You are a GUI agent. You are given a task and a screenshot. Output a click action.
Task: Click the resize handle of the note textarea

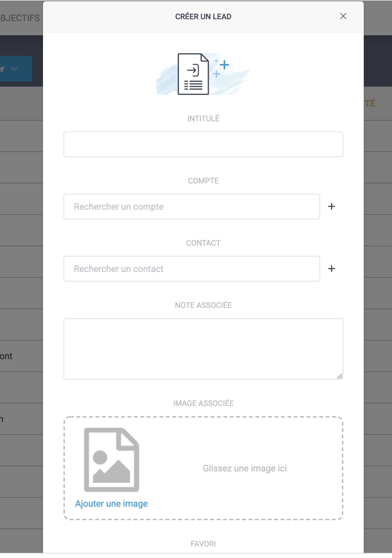click(339, 376)
